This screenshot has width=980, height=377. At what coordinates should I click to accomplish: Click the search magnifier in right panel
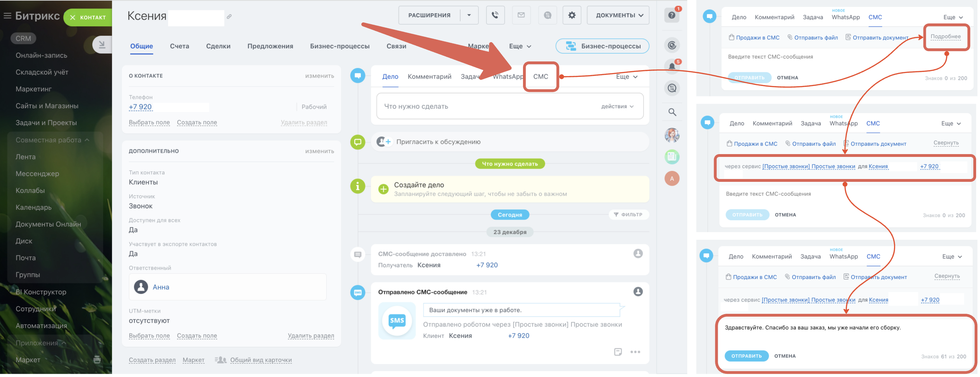672,112
